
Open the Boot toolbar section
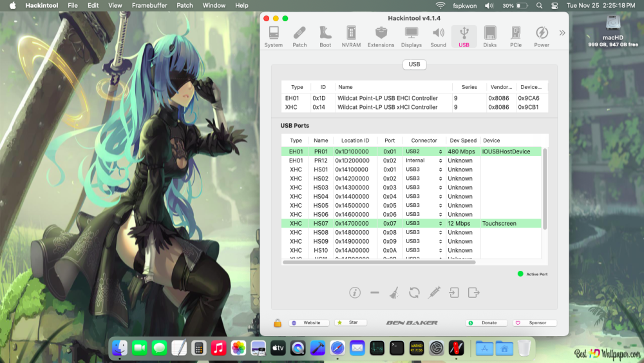pos(325,37)
